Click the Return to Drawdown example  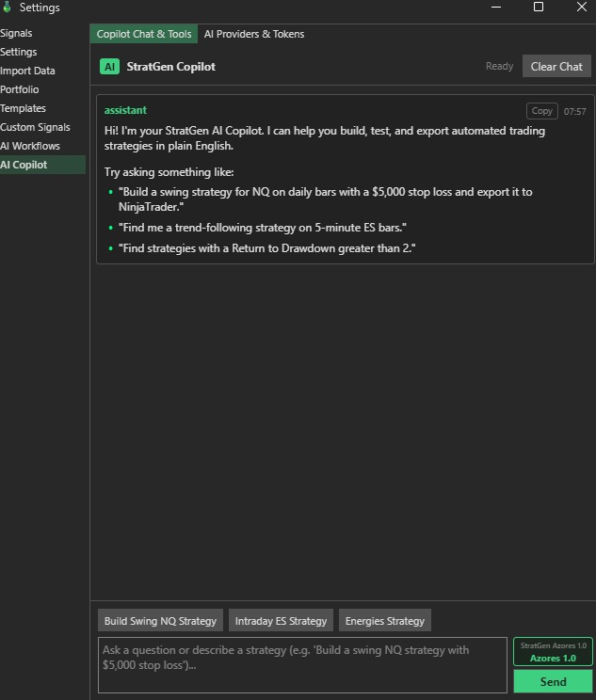pyautogui.click(x=266, y=248)
